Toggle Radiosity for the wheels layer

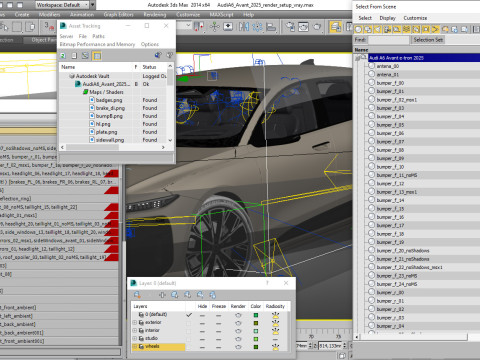275,347
